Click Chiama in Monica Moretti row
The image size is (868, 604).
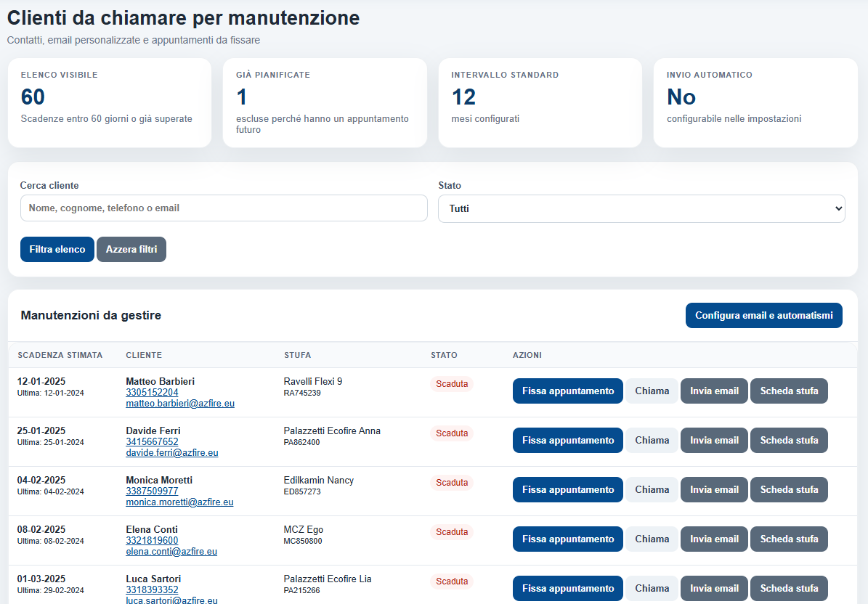pos(652,489)
